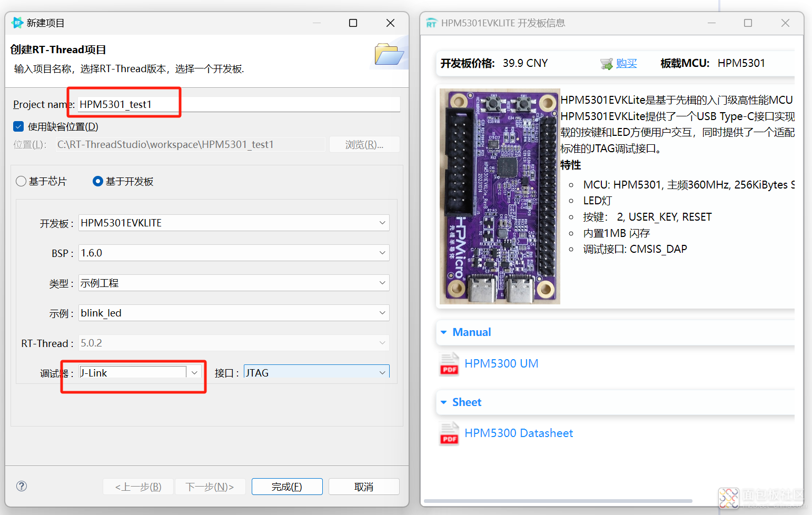Click the 上一步(B) button
The width and height of the screenshot is (812, 515).
[138, 487]
